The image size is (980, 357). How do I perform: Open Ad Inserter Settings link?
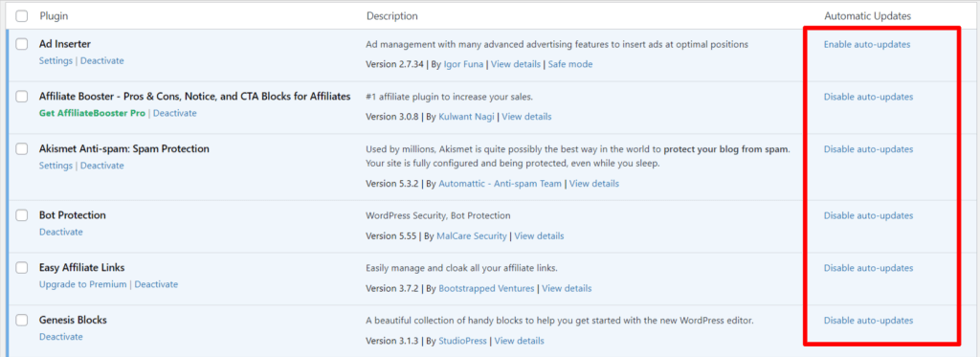[56, 60]
